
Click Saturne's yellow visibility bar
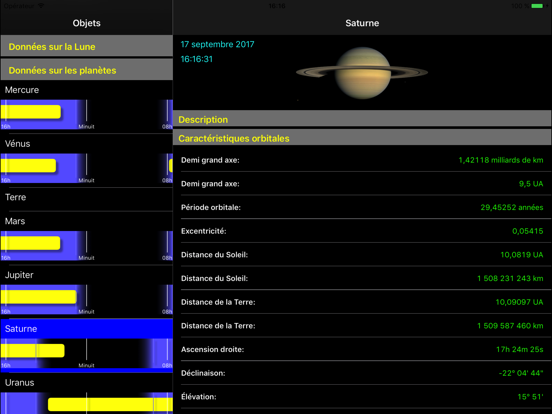click(x=32, y=351)
